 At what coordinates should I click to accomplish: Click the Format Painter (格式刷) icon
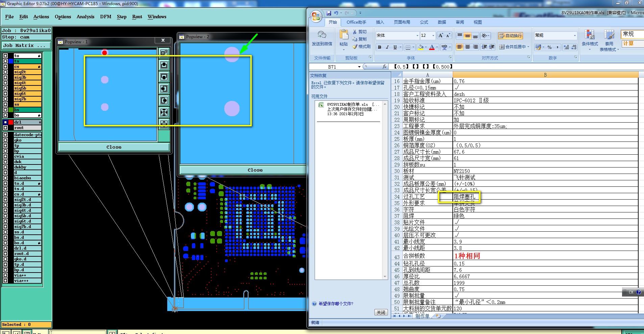[355, 46]
